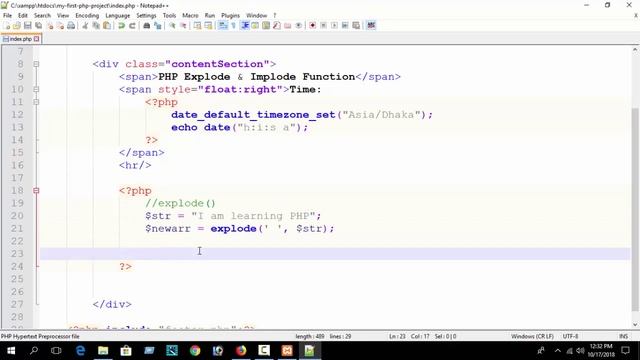Viewport: 640px width, 360px height.
Task: Toggle Word Wrap in the toolbar
Action: click(222, 26)
